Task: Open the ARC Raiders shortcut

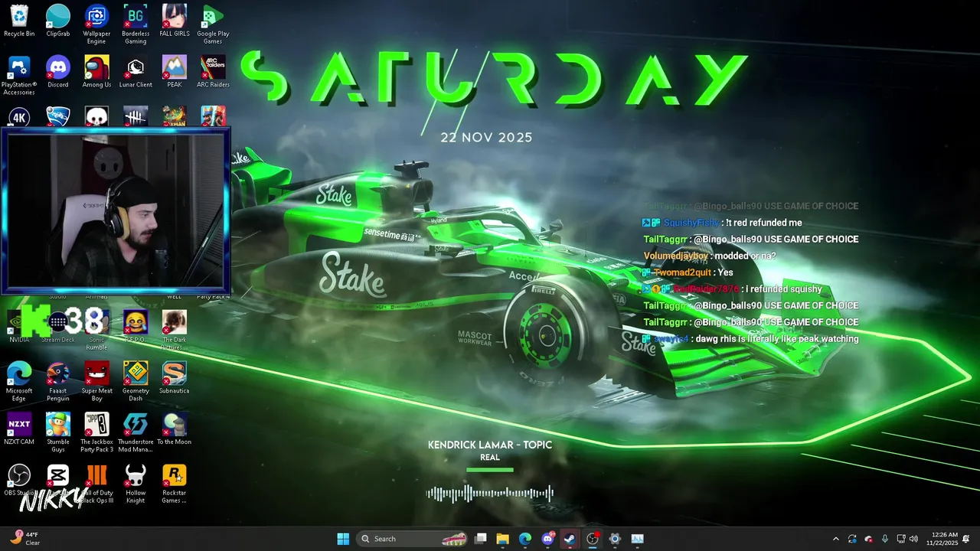Action: point(213,72)
